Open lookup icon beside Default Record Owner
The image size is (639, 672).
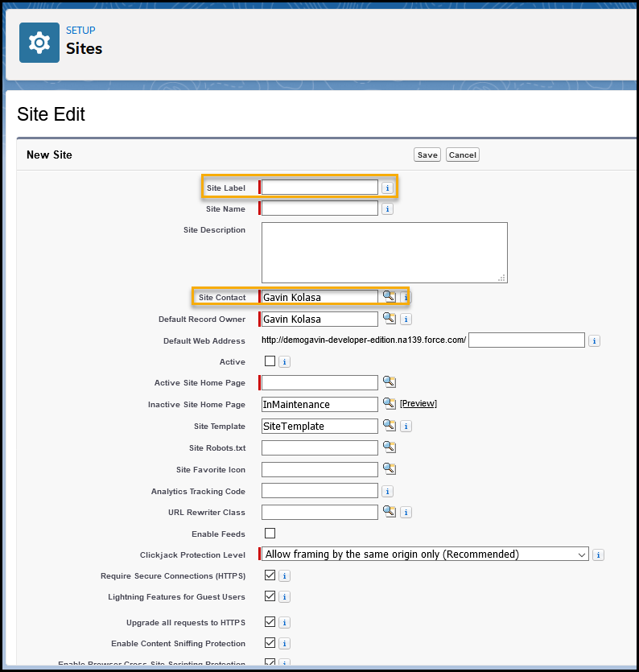[x=390, y=319]
